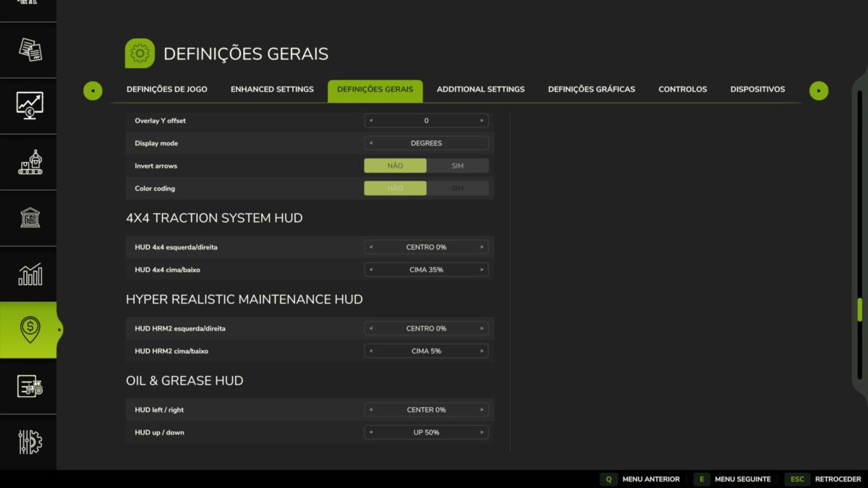The height and width of the screenshot is (488, 868).
Task: Click the CENTER 0% value field
Action: pos(426,410)
